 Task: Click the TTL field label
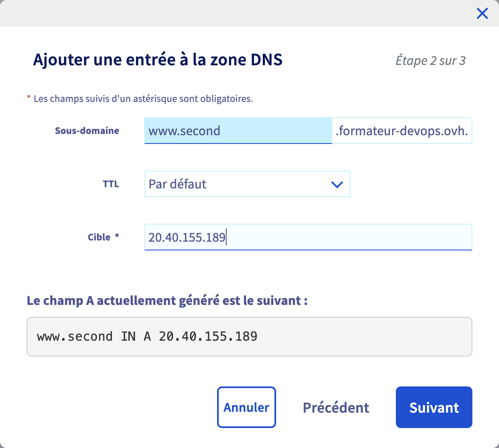click(111, 184)
